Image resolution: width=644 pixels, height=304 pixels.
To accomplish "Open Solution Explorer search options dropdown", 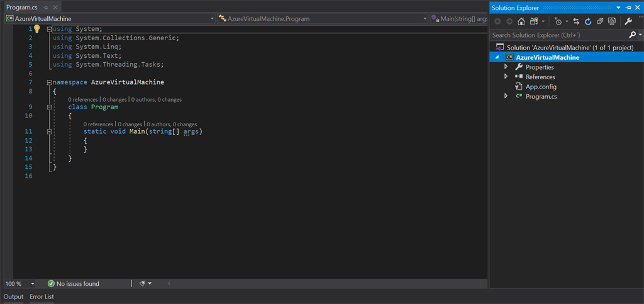I will click(x=640, y=35).
